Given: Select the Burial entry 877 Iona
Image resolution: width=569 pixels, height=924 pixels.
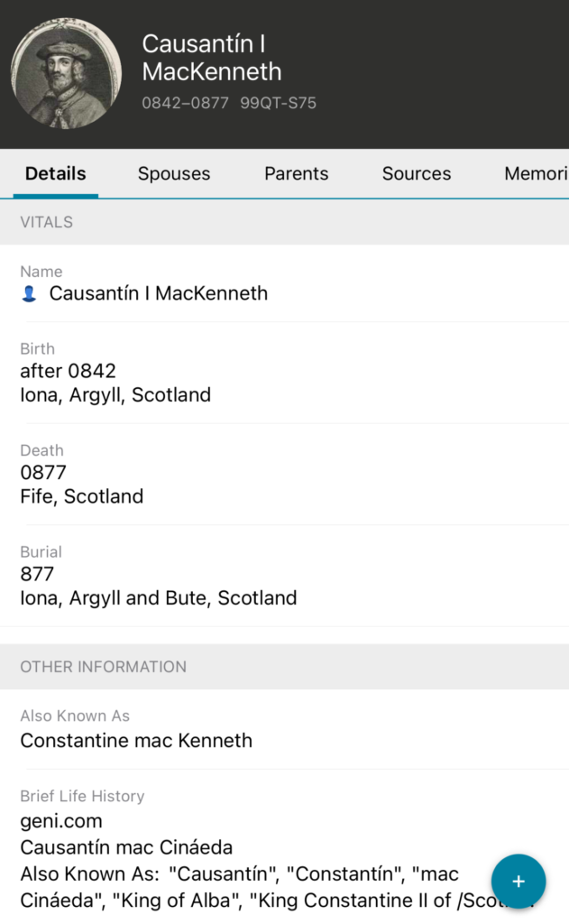Looking at the screenshot, I should point(158,586).
